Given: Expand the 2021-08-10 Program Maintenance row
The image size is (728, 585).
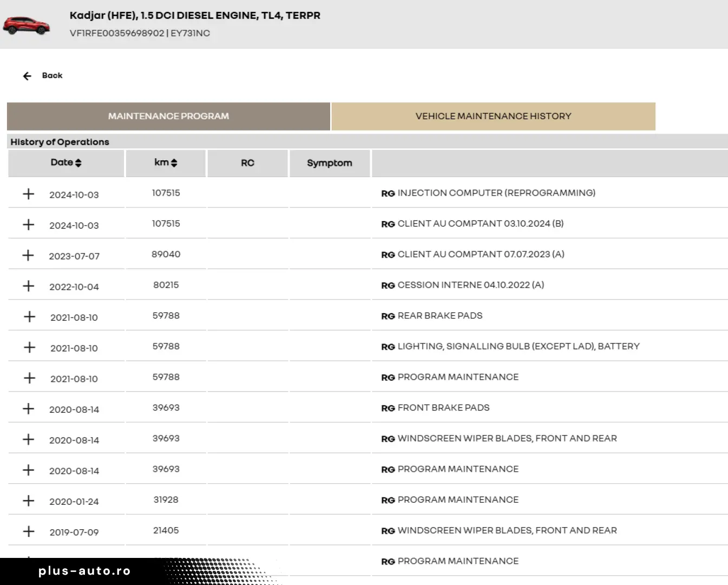Looking at the screenshot, I should [29, 378].
